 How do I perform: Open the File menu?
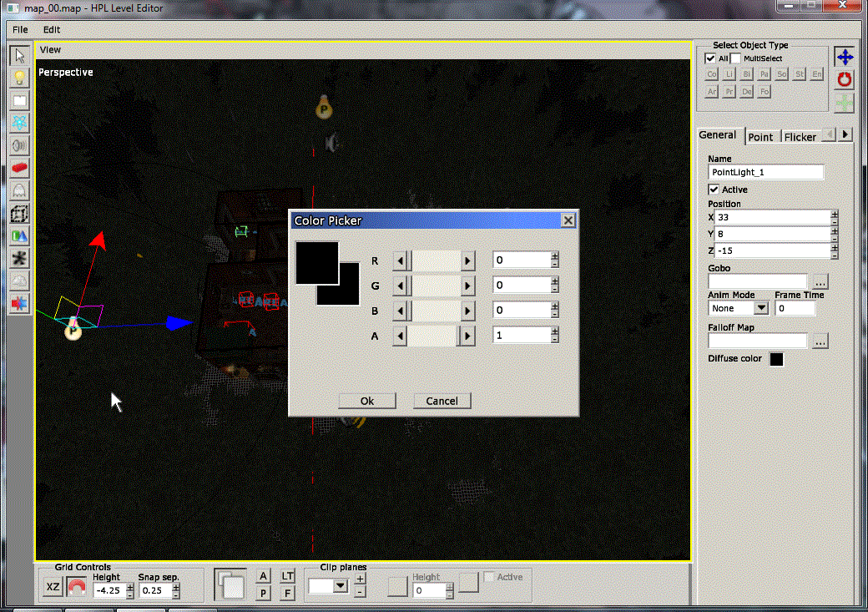pyautogui.click(x=20, y=29)
